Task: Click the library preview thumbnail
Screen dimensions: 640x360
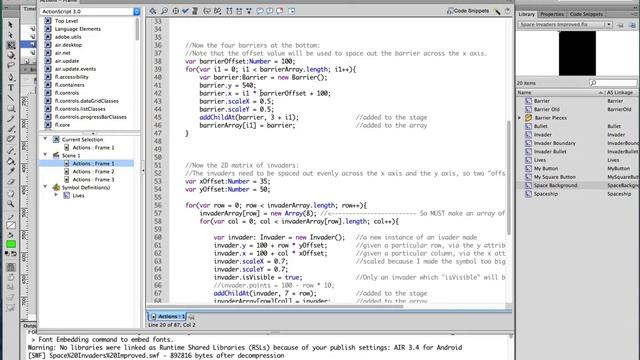Action: tap(577, 53)
